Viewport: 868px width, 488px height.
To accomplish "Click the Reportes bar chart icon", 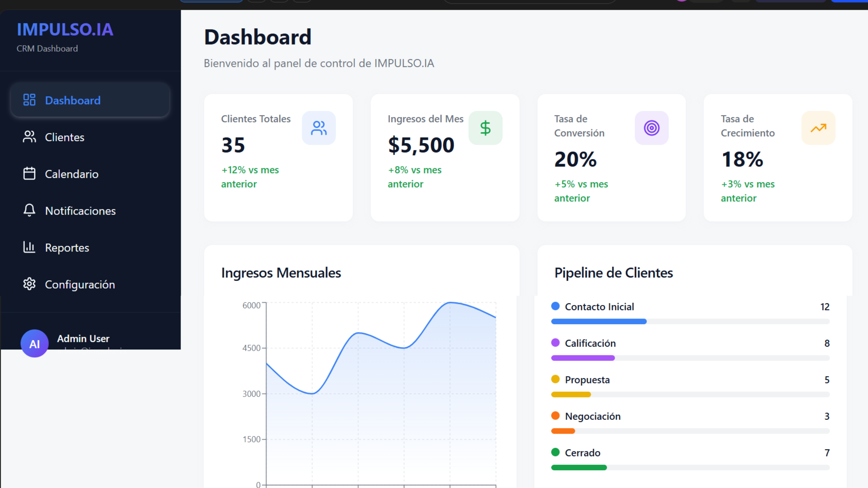I will pyautogui.click(x=29, y=247).
